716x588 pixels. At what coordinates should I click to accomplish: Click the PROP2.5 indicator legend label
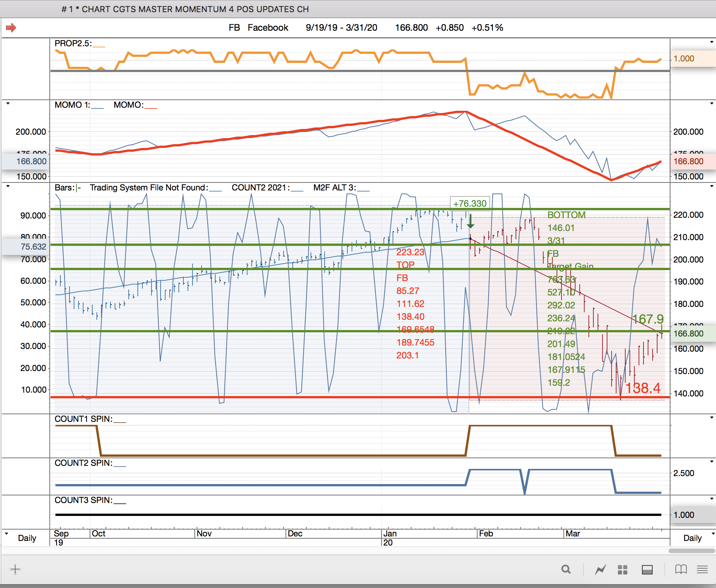click(x=73, y=44)
